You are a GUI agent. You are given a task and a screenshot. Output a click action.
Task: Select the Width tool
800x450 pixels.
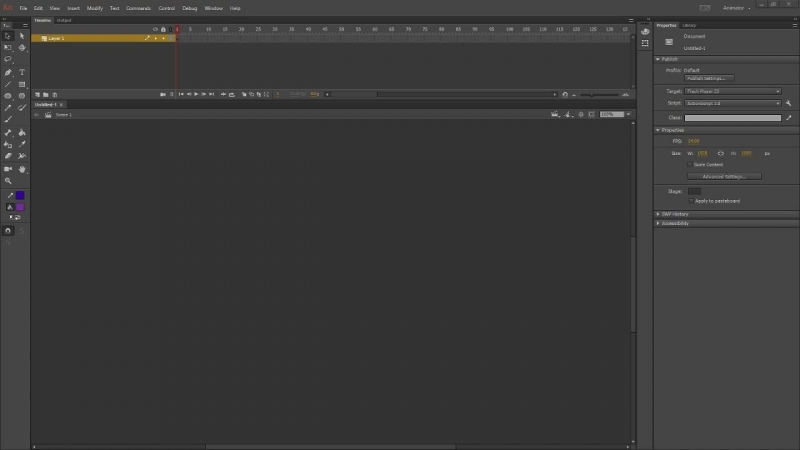pyautogui.click(x=22, y=156)
